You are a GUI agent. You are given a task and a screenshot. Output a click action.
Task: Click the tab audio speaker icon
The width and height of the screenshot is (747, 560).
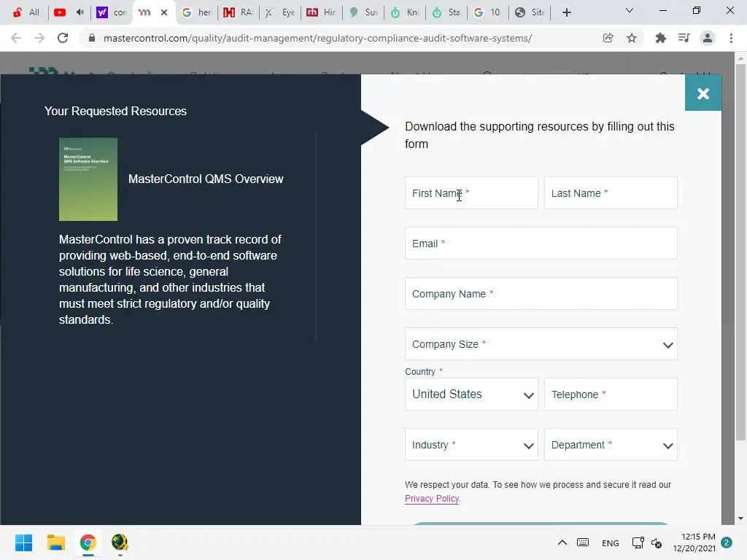80,12
